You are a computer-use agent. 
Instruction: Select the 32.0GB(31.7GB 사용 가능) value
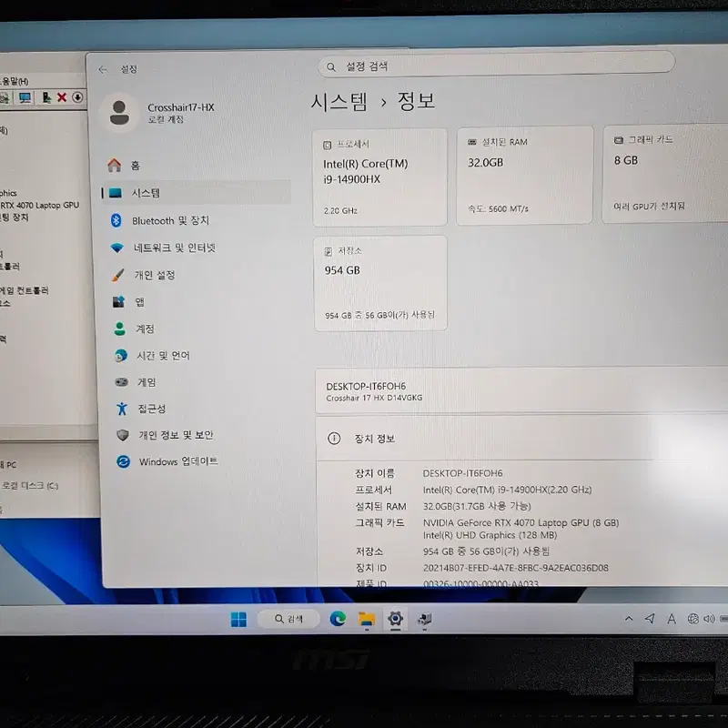[477, 506]
